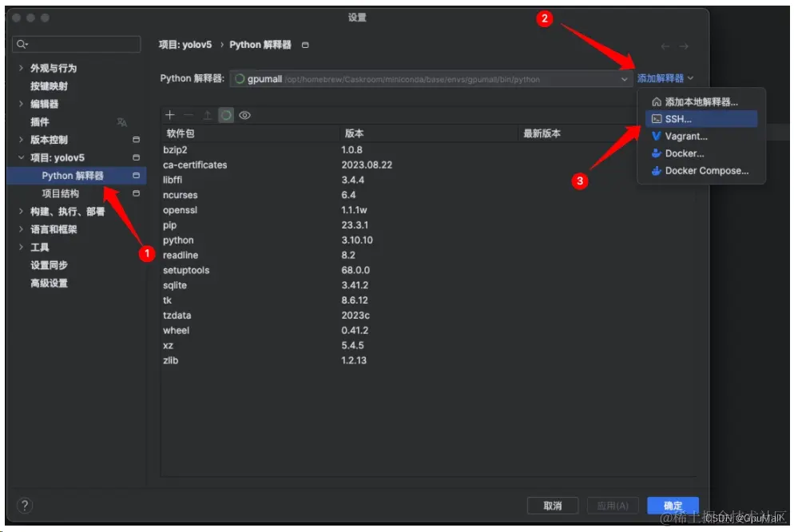Image resolution: width=794 pixels, height=532 pixels.
Task: Click 项目: yolov5 breadcrumb link
Action: [185, 45]
